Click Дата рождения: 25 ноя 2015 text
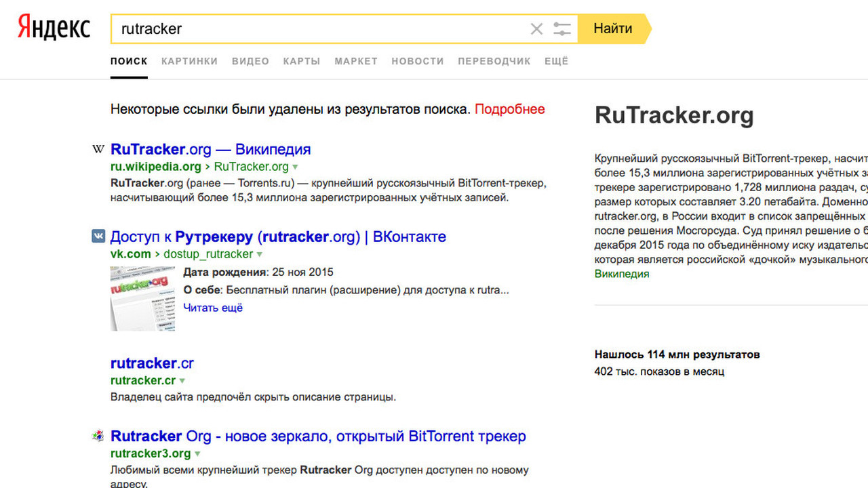Image resolution: width=868 pixels, height=488 pixels. pyautogui.click(x=258, y=272)
